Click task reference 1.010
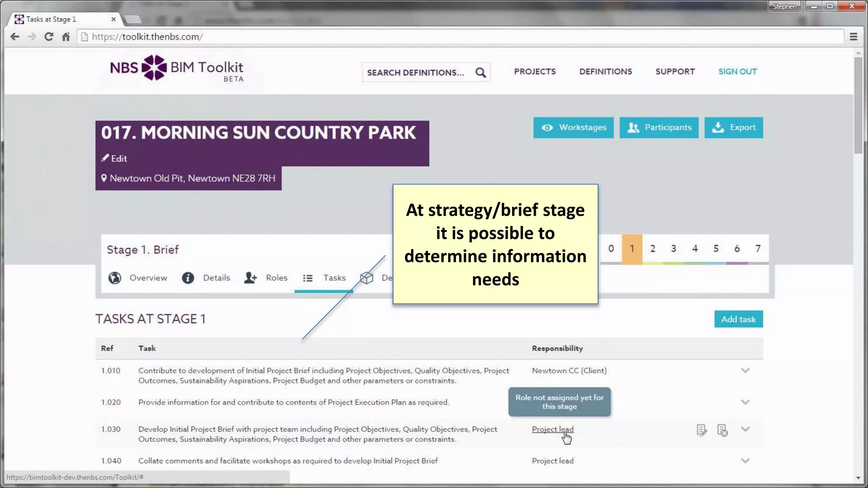The height and width of the screenshot is (488, 868). tap(111, 371)
